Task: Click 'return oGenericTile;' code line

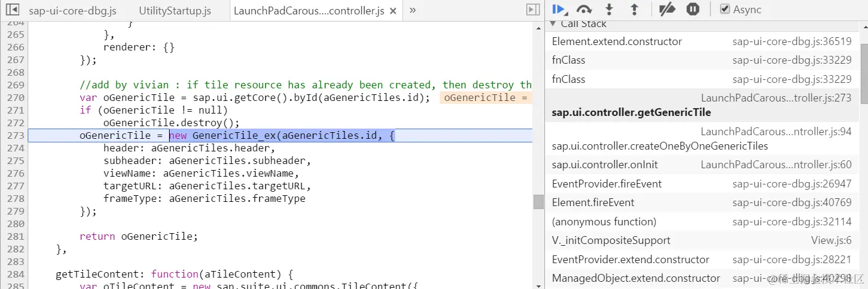Action: [138, 236]
